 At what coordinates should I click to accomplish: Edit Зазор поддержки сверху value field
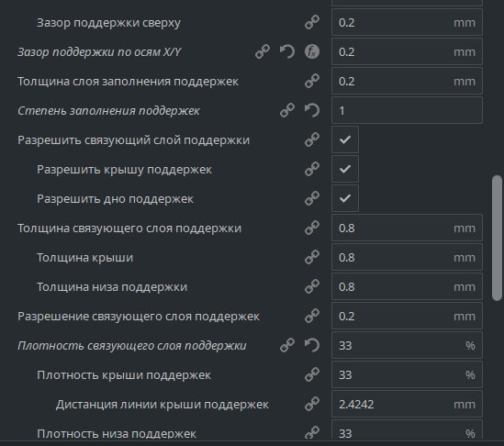[x=407, y=23]
